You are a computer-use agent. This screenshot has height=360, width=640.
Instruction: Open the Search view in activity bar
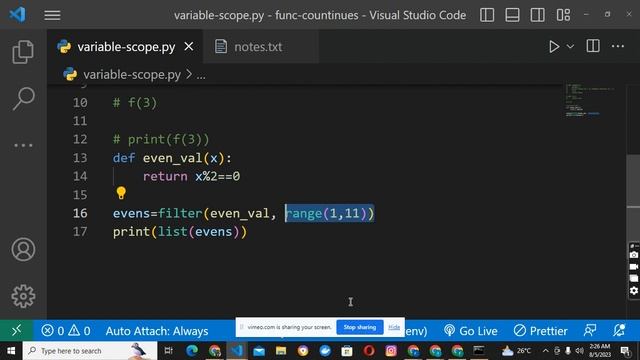coord(23,98)
